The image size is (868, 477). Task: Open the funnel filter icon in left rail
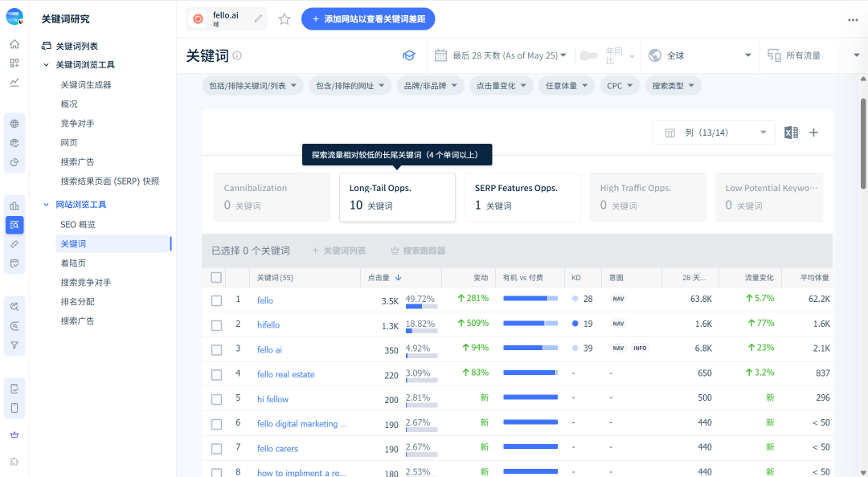point(14,345)
